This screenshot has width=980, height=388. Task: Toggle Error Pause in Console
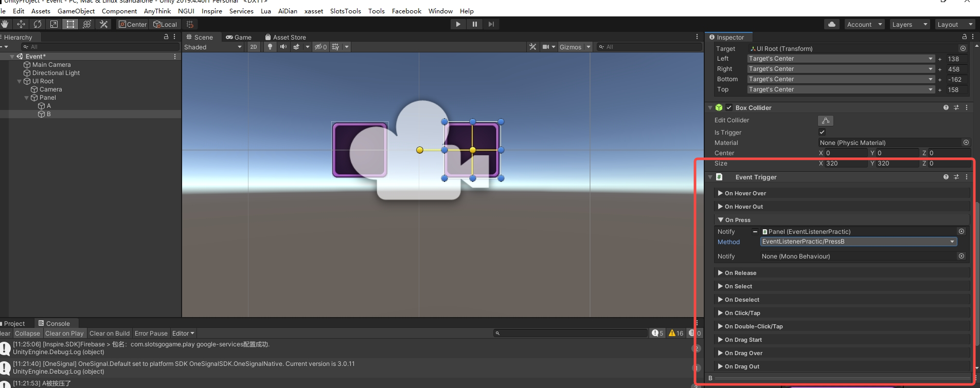click(x=151, y=334)
